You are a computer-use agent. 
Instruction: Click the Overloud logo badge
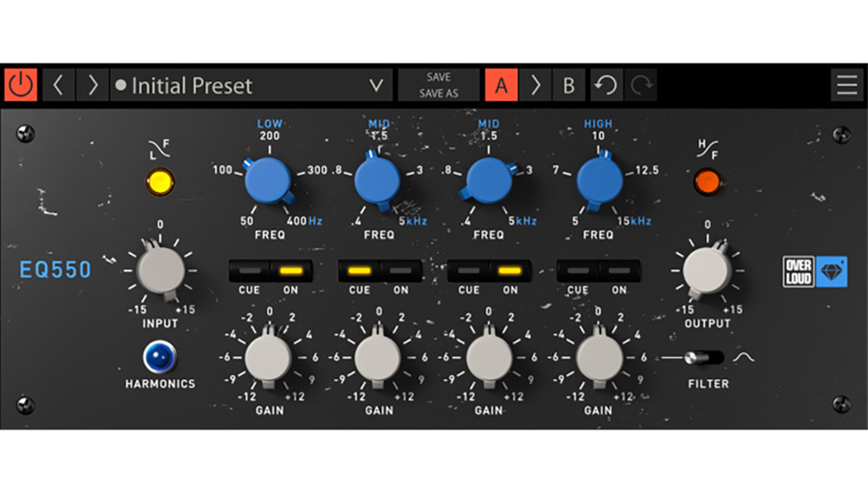tap(799, 271)
